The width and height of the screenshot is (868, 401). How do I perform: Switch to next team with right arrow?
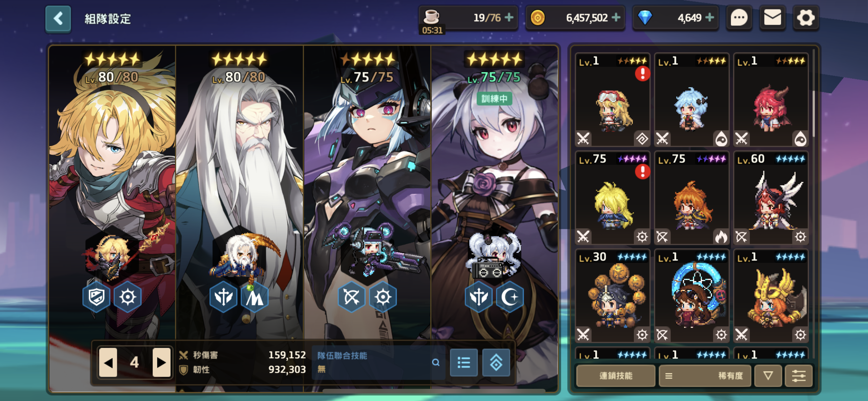coord(162,363)
